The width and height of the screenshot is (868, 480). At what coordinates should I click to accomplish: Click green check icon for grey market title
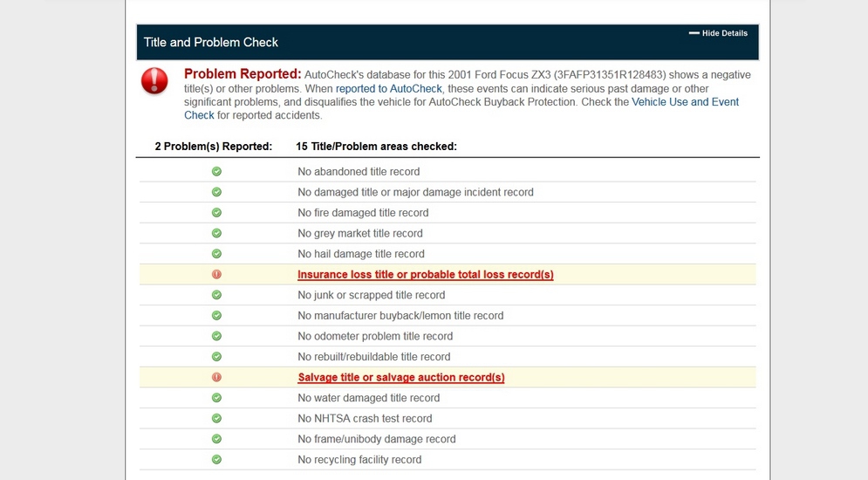[x=216, y=233]
